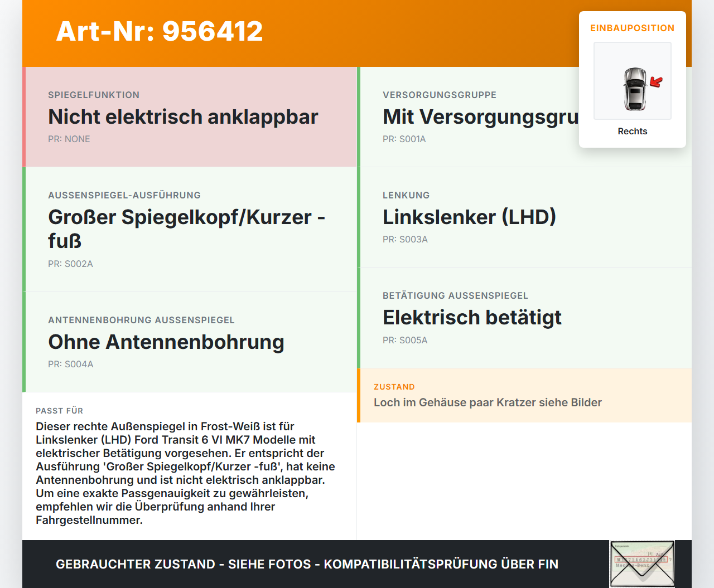The height and width of the screenshot is (588, 714).
Task: Select the VERSORGUNGSGRUPPE section label
Action: pyautogui.click(x=439, y=95)
